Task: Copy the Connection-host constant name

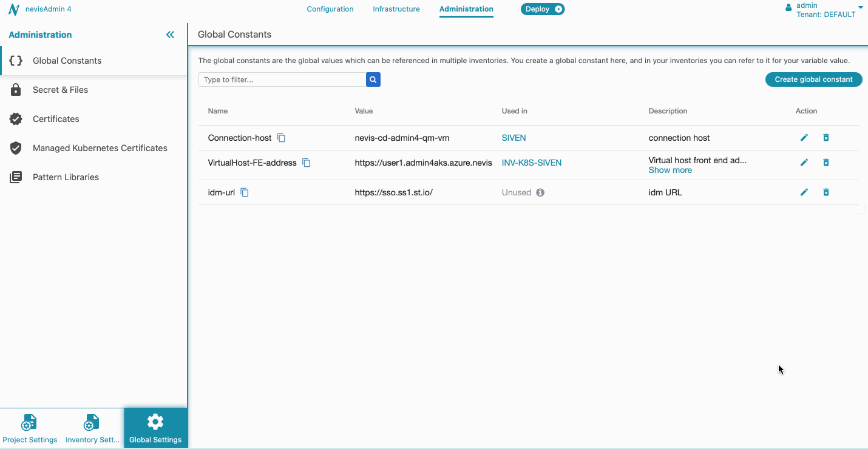Action: [x=281, y=138]
